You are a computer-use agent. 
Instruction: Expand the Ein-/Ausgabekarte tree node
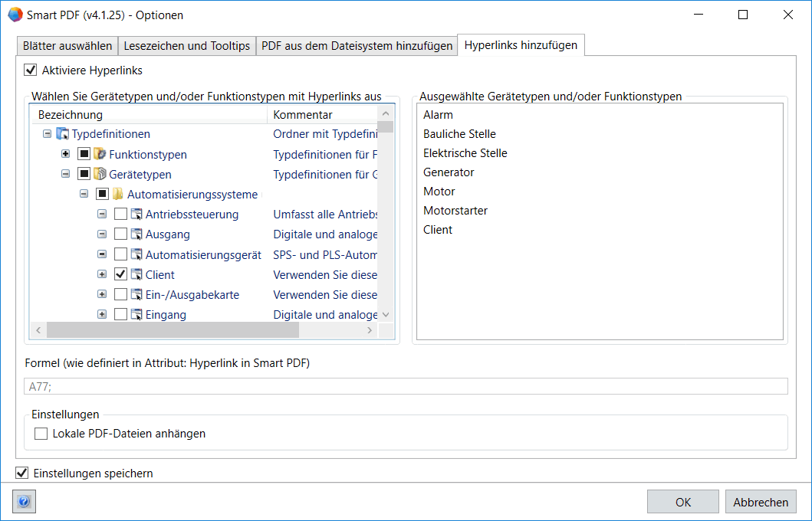click(x=102, y=294)
